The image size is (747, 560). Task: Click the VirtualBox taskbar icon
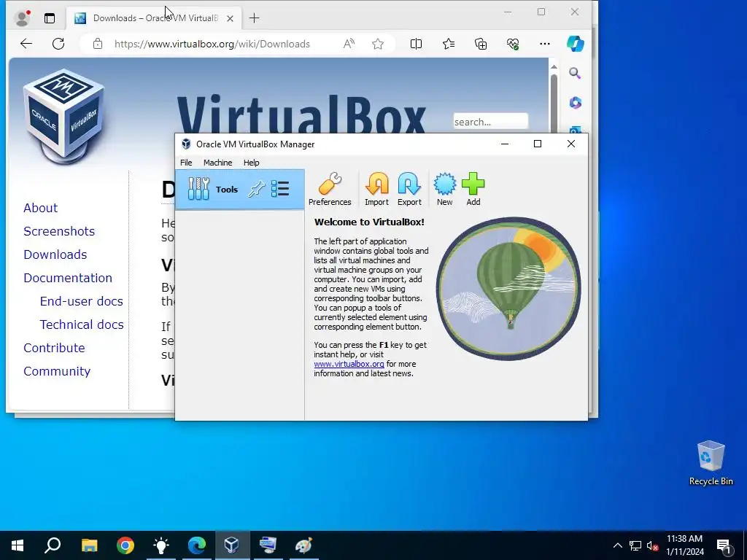point(232,545)
